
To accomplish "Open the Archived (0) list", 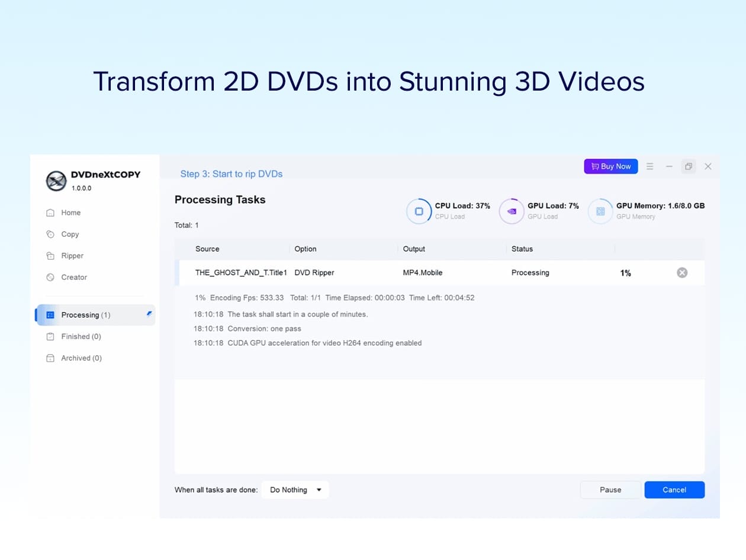I will tap(81, 358).
